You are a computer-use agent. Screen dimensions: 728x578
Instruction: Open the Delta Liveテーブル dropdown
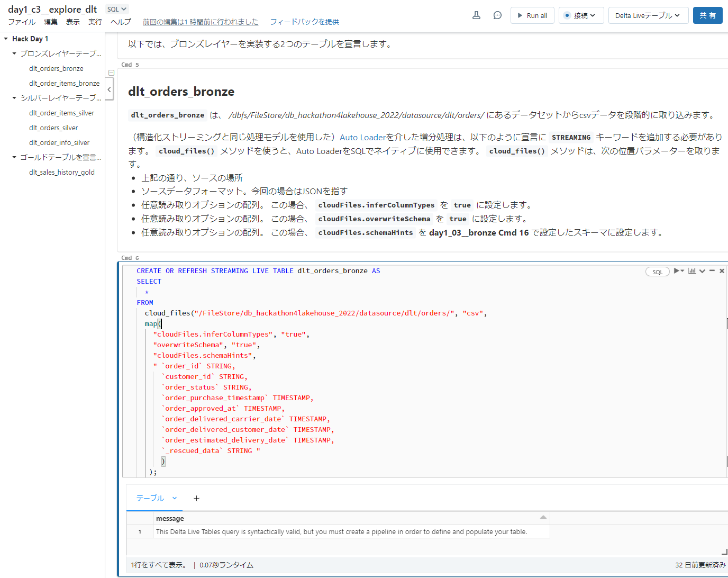coord(648,15)
